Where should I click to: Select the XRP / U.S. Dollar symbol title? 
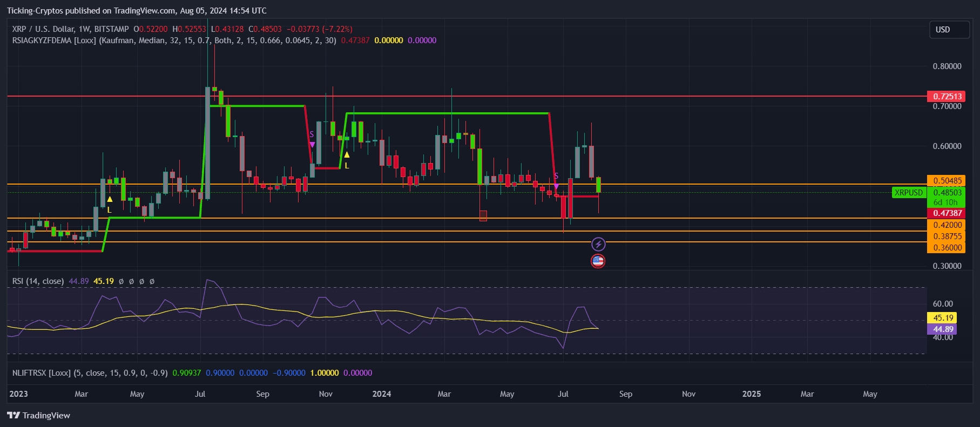click(70, 29)
